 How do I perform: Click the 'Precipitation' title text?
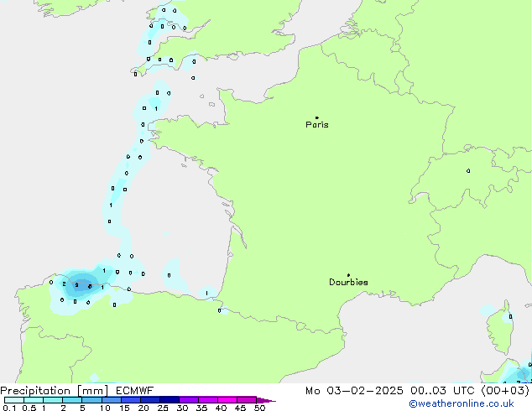pyautogui.click(x=35, y=391)
